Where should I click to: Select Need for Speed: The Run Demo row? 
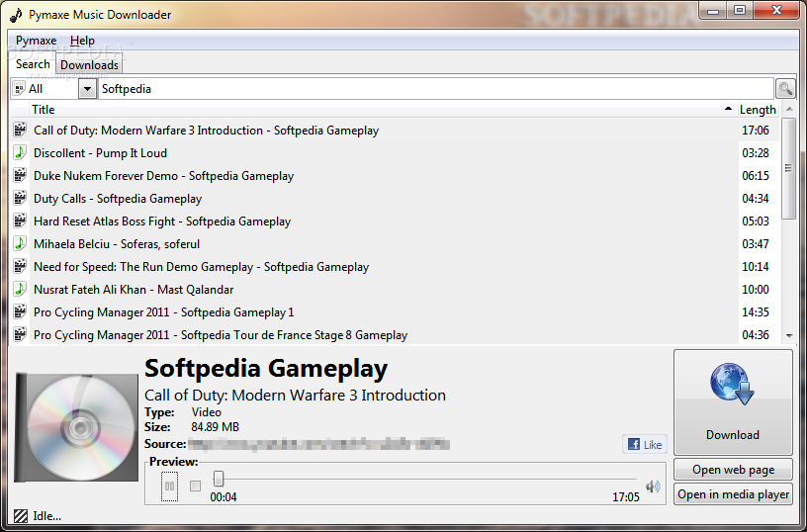(x=395, y=267)
